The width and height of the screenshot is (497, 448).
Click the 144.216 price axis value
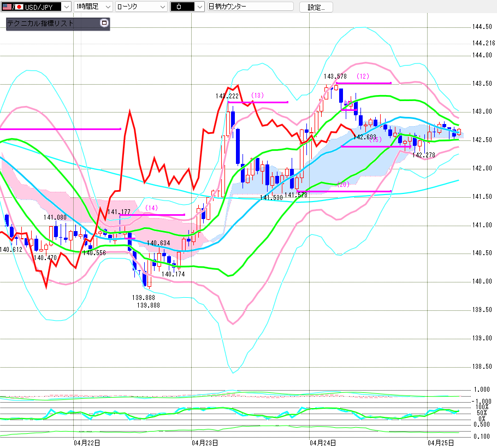point(483,43)
